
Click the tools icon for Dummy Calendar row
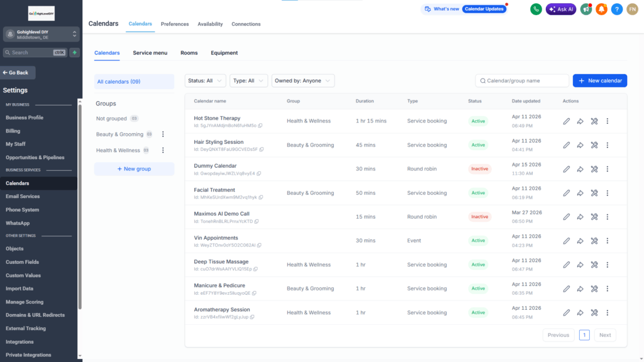[x=594, y=169]
